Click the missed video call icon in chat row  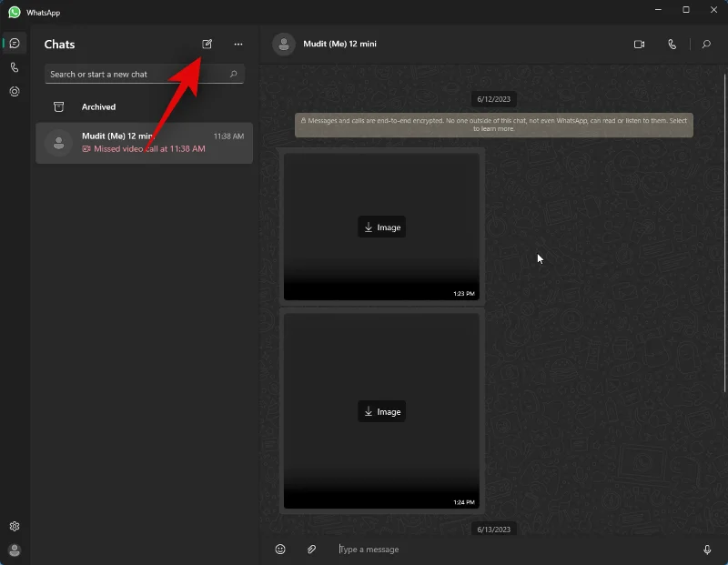86,149
